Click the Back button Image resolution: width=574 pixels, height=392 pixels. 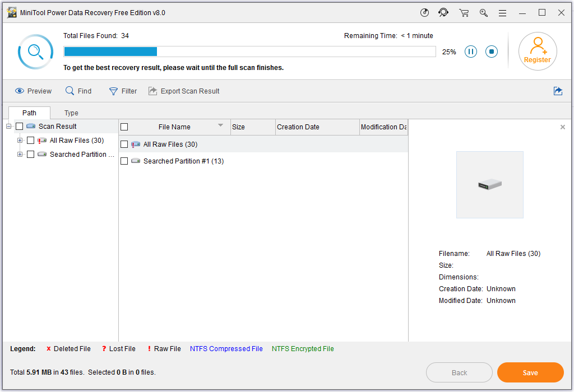click(x=459, y=372)
